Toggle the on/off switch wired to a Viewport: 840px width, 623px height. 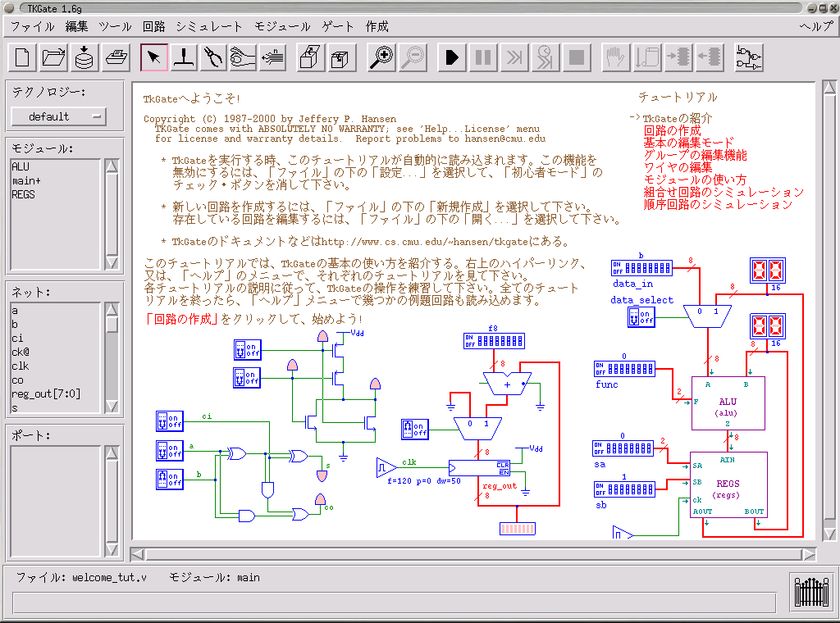(170, 451)
